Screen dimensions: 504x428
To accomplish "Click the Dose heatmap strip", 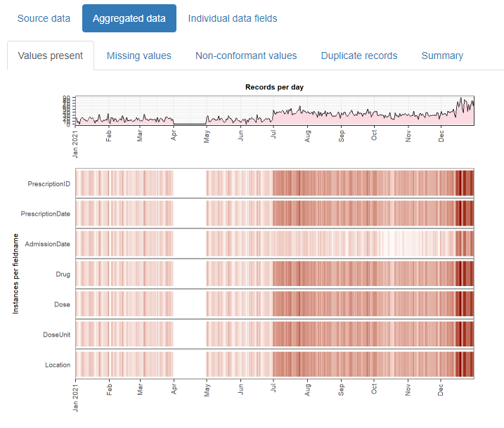I will click(x=275, y=304).
